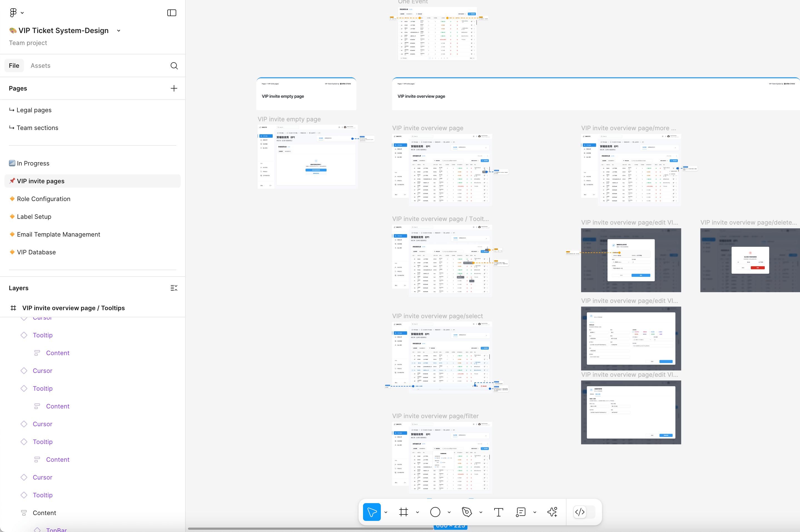Collapse all layers icon
The image size is (800, 532).
174,288
